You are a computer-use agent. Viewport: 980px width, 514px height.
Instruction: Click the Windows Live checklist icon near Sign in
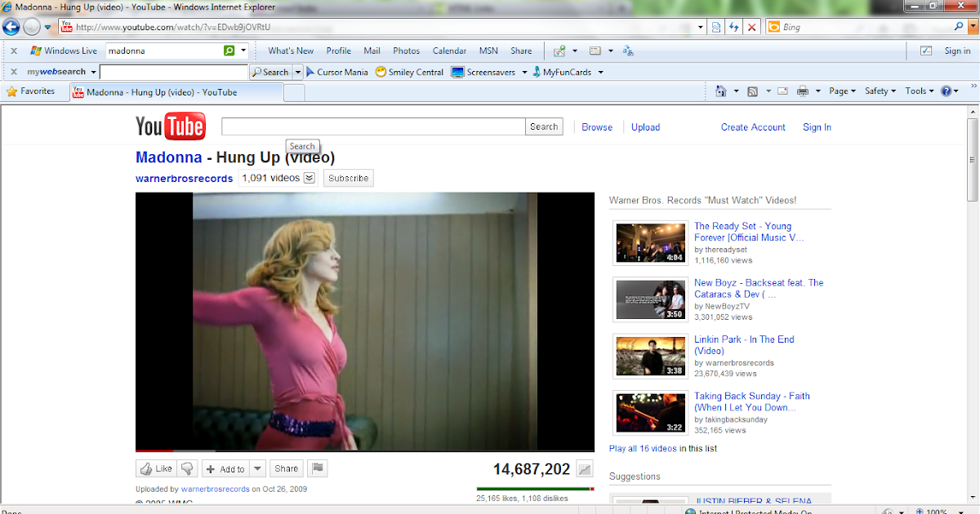click(x=925, y=51)
